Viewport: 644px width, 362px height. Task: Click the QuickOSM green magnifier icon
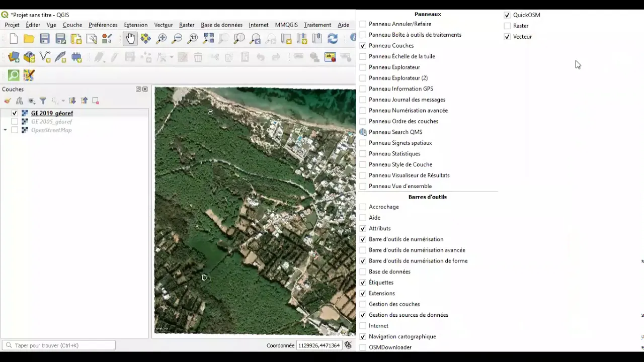[14, 75]
